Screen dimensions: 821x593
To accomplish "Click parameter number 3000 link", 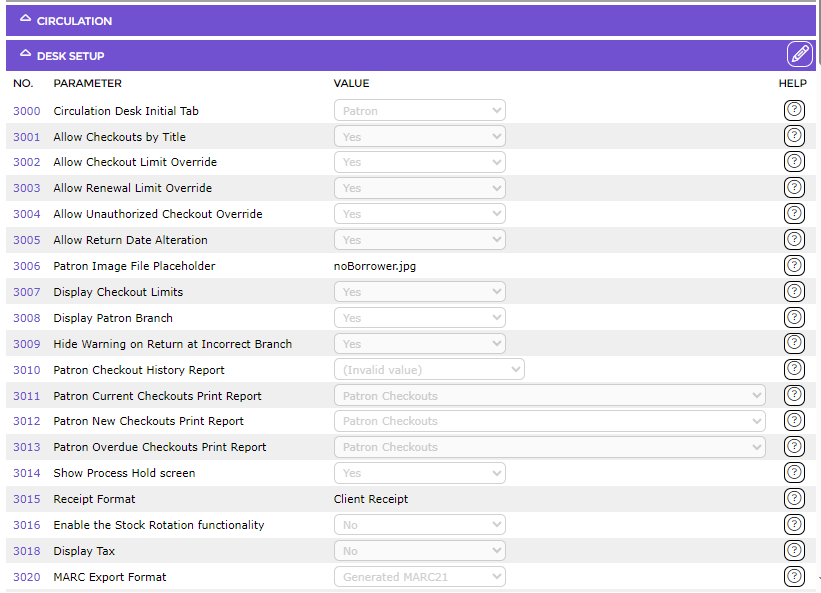I will point(27,111).
